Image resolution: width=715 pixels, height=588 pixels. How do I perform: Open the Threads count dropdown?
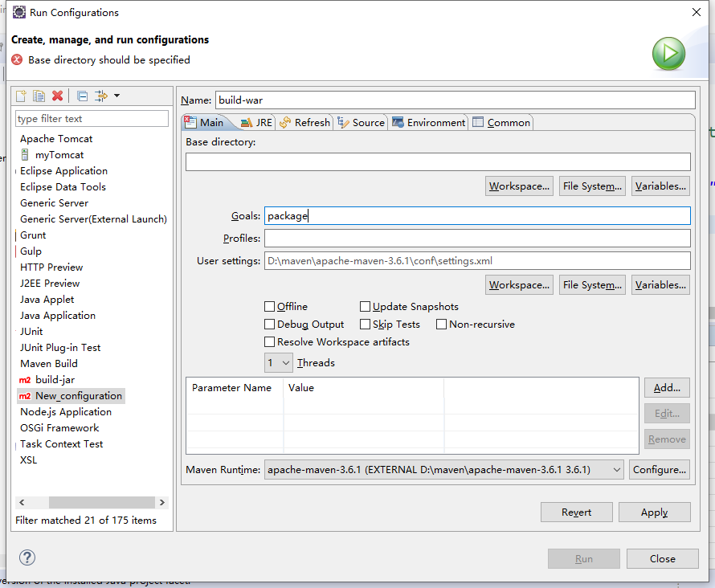[279, 363]
